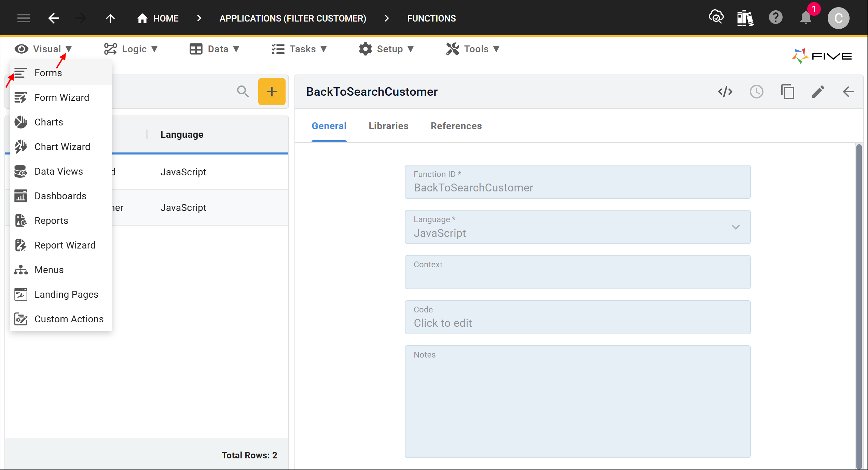Click the Function ID field
This screenshot has height=470, width=868.
pos(577,182)
